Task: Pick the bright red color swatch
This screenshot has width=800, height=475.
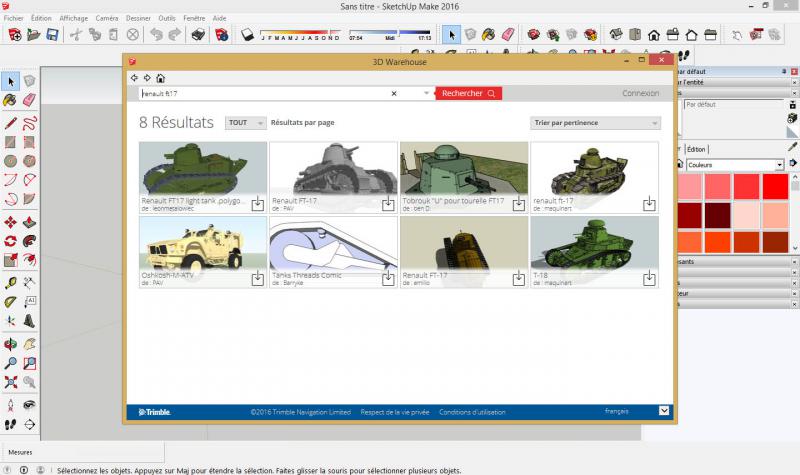Action: point(776,186)
